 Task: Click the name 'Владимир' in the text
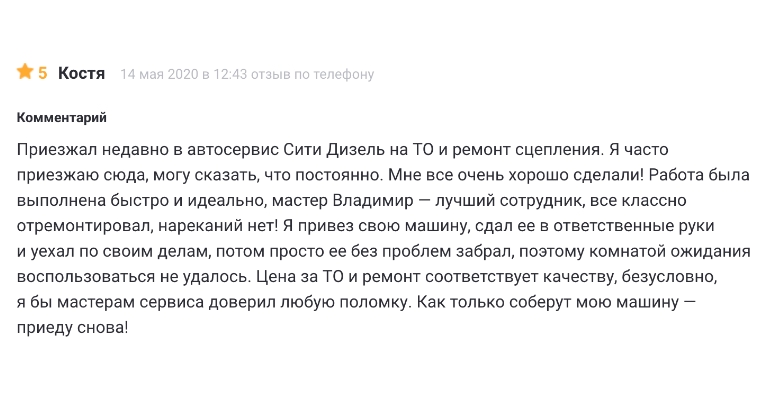373,201
